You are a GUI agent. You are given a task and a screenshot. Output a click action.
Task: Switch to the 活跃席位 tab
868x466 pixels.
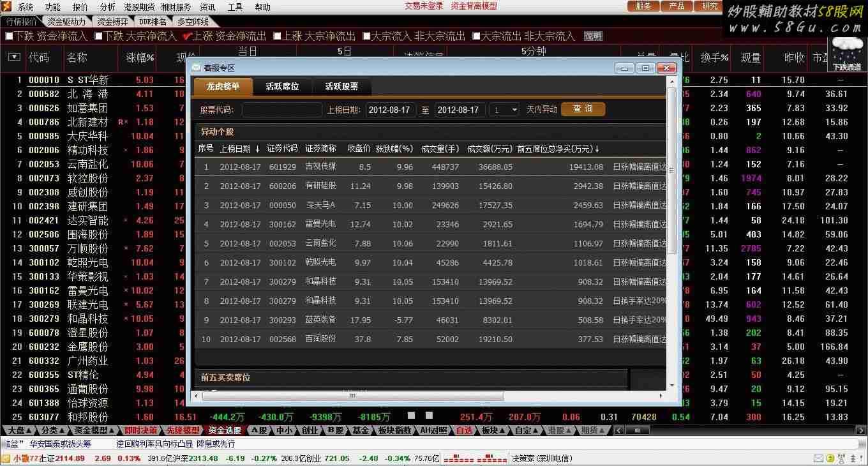pos(282,87)
